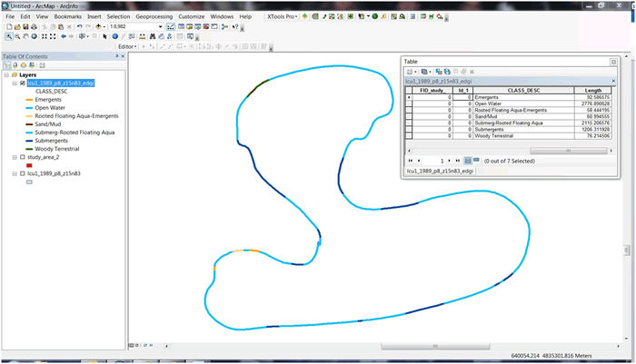The image size is (636, 364).
Task: Enable the lcu1_1989_p8_z15n83 layer checkbox
Action: pyautogui.click(x=23, y=173)
